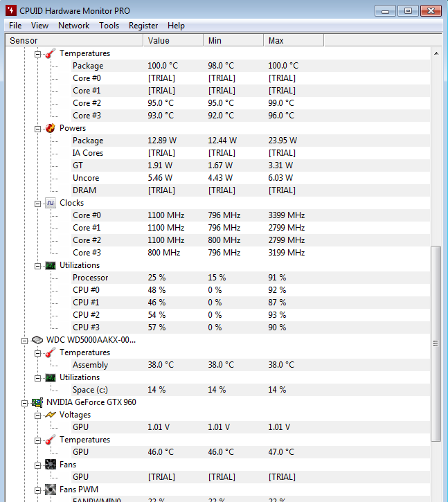This screenshot has height=502, width=448.
Task: Select the Core #3 temperature row showing 93.0 °C
Action: (x=250, y=116)
